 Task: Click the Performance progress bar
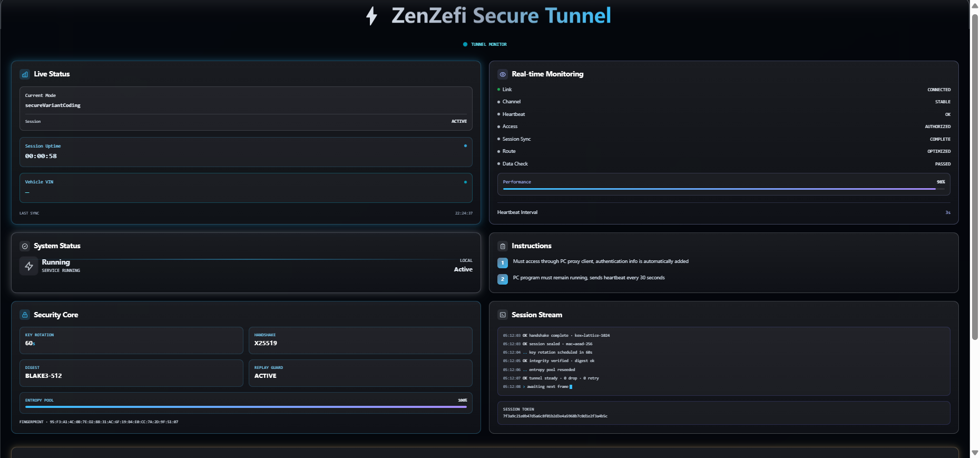[724, 189]
